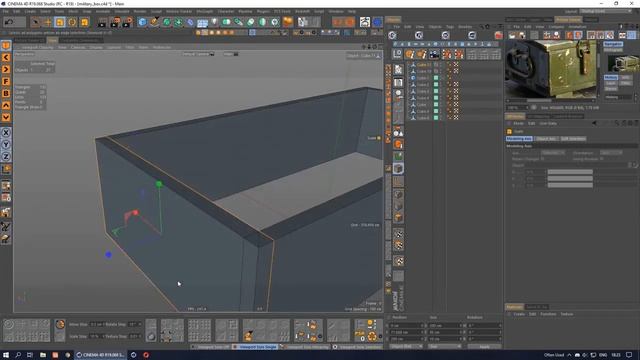Viewport: 640px width, 360px height.
Task: Enable Viewport Solo Single option
Action: click(255, 347)
